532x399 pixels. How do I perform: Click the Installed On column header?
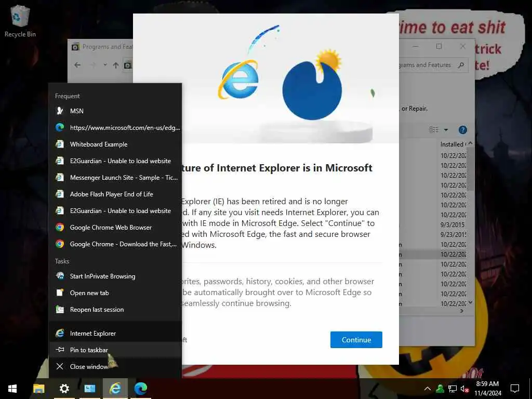pyautogui.click(x=453, y=144)
